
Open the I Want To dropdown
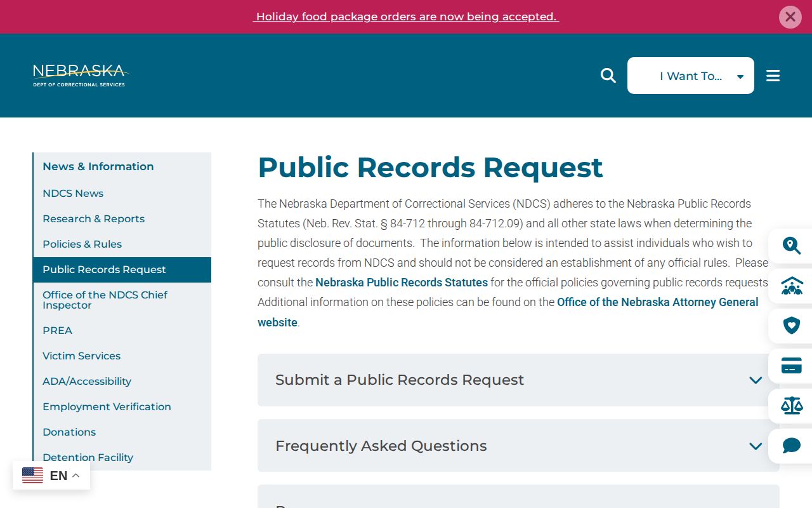(691, 76)
